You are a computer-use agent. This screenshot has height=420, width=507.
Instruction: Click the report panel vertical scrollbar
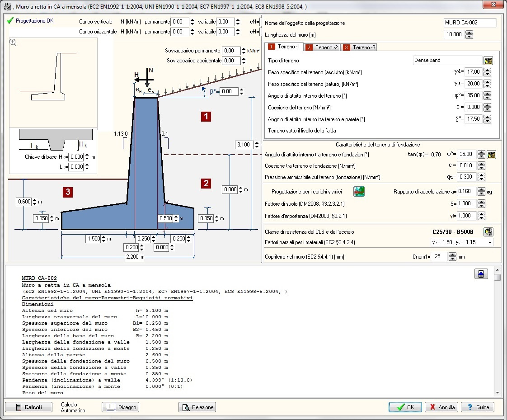498,330
